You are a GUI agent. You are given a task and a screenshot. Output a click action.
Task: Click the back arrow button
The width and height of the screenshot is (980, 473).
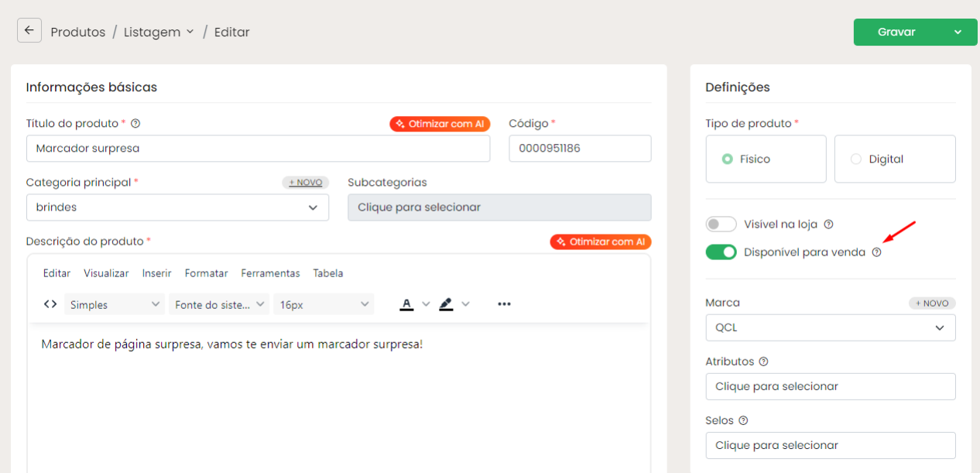click(29, 31)
